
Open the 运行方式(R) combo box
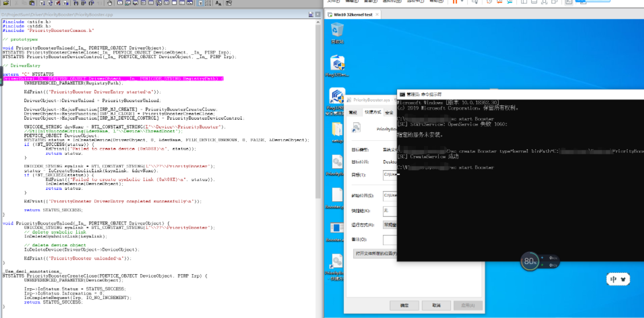pos(390,225)
